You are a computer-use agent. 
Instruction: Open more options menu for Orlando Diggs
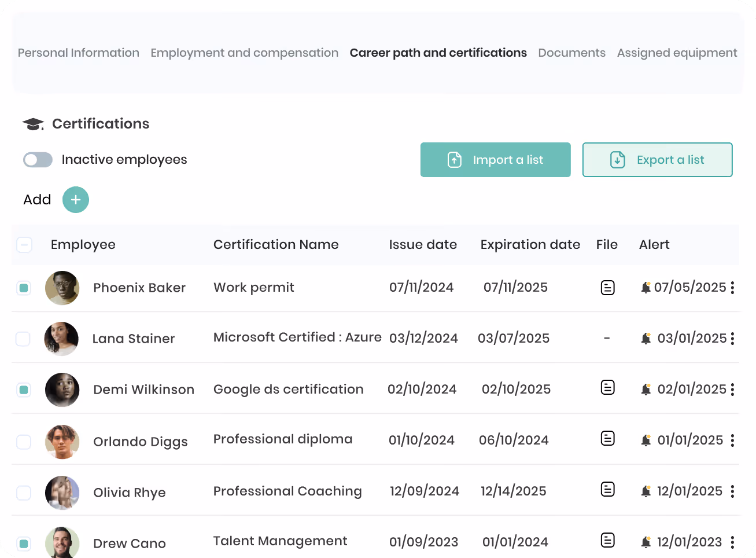(x=732, y=440)
